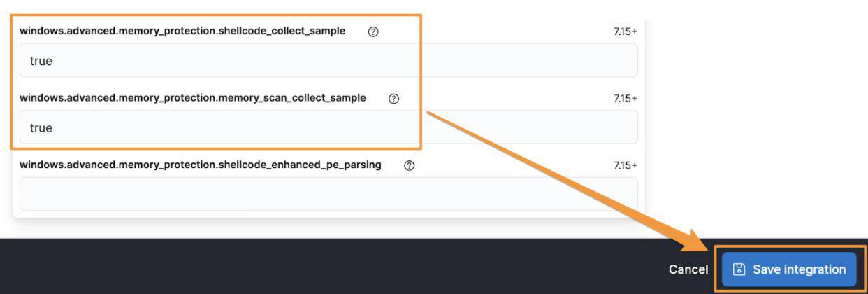Open help tooltip for memory_scan_collect_sample setting
The image size is (868, 294).
(x=393, y=99)
